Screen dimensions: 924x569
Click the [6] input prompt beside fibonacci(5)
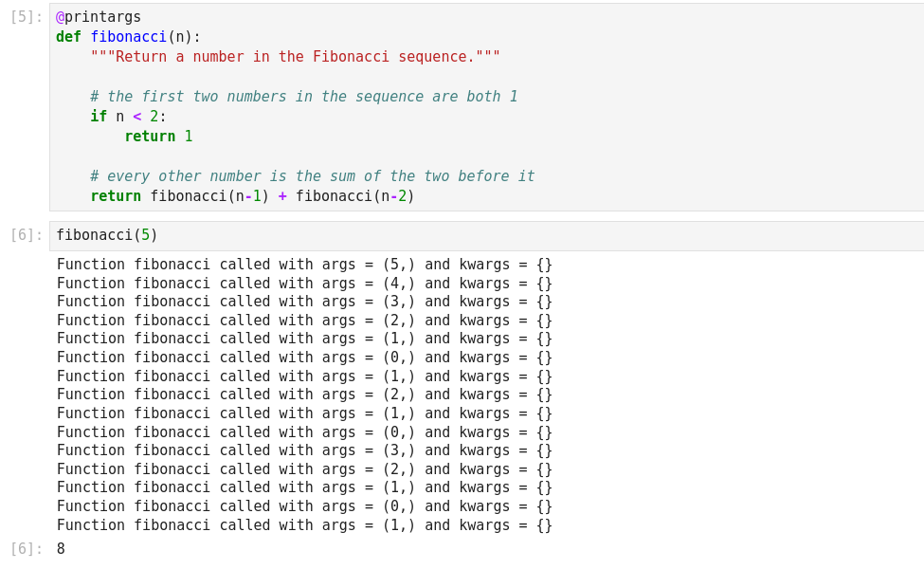(26, 235)
